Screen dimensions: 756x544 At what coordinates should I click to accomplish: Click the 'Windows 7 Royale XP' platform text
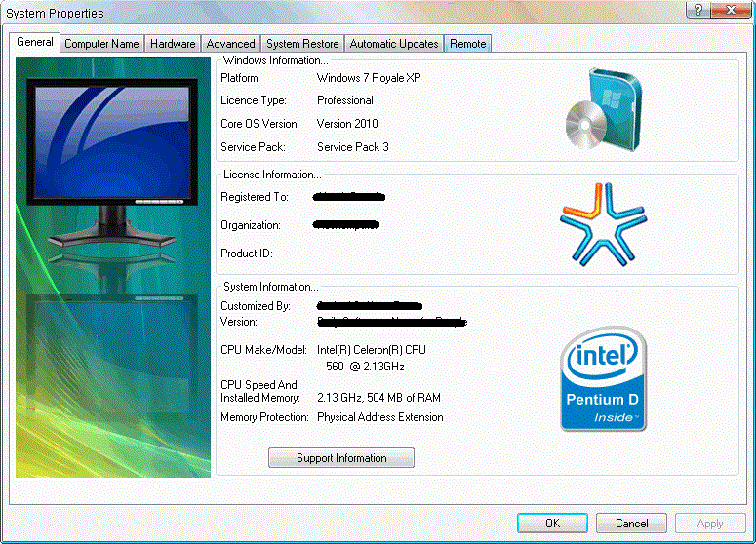[369, 78]
